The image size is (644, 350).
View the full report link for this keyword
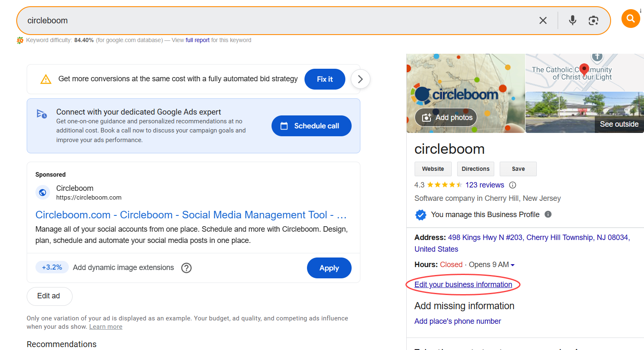click(x=198, y=40)
